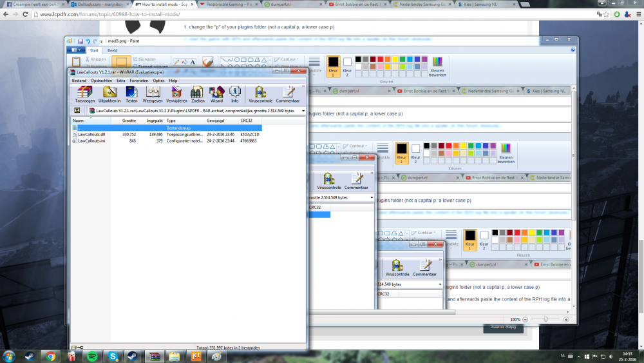Select the rectangular Selection tool in Paint
This screenshot has height=363, width=644.
121,62
